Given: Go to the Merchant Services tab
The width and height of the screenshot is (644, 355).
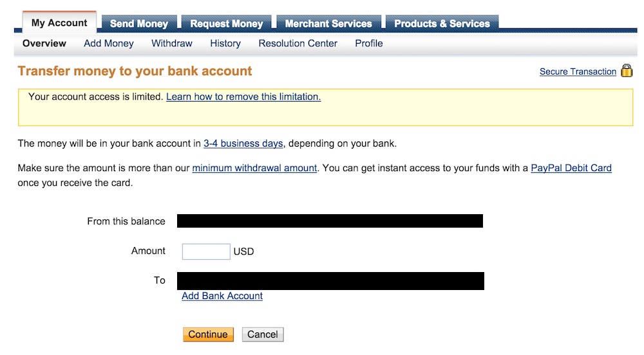Looking at the screenshot, I should (x=328, y=24).
